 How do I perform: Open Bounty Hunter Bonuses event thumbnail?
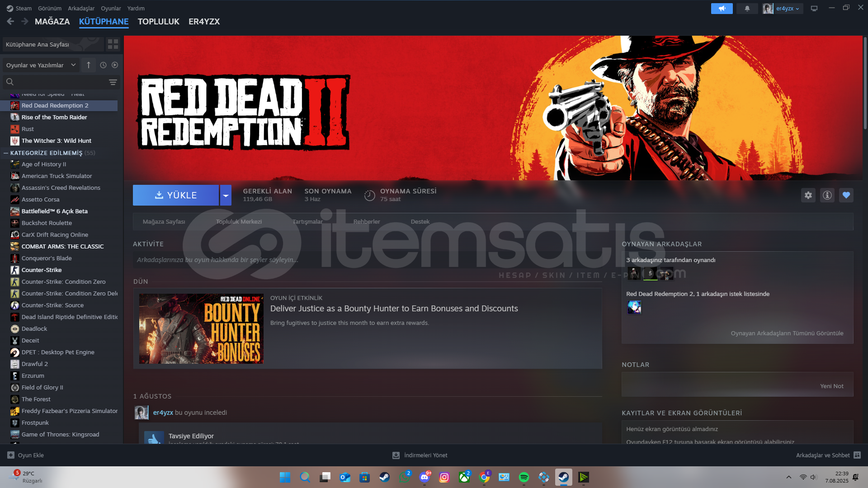[x=201, y=328]
